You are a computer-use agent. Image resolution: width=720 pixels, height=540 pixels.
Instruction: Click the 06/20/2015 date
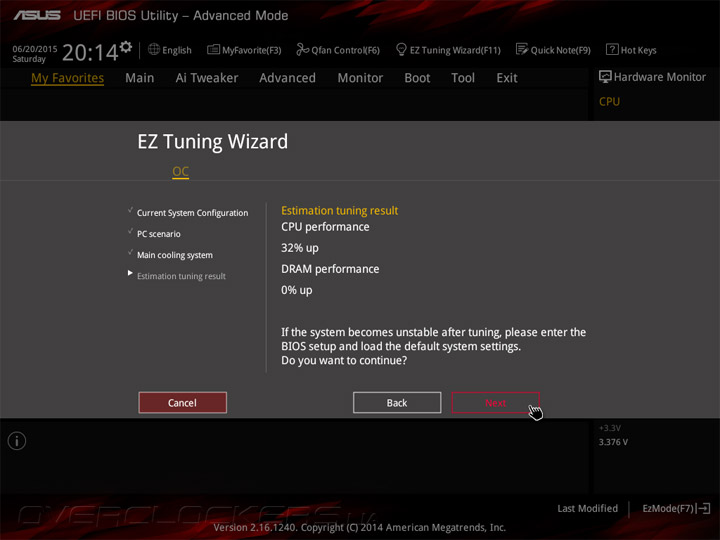(x=35, y=49)
